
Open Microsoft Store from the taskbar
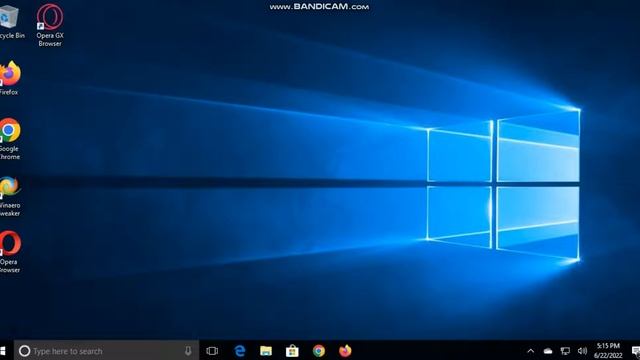click(292, 351)
